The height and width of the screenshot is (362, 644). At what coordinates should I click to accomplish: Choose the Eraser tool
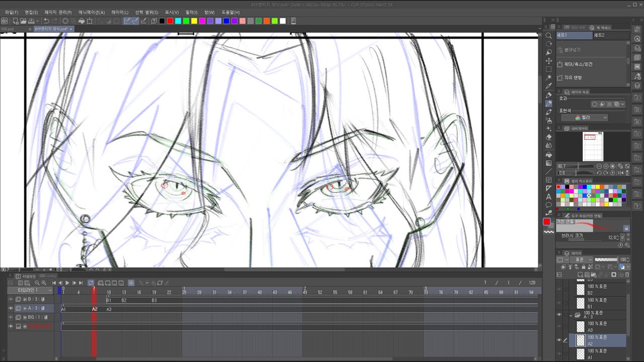click(x=548, y=137)
